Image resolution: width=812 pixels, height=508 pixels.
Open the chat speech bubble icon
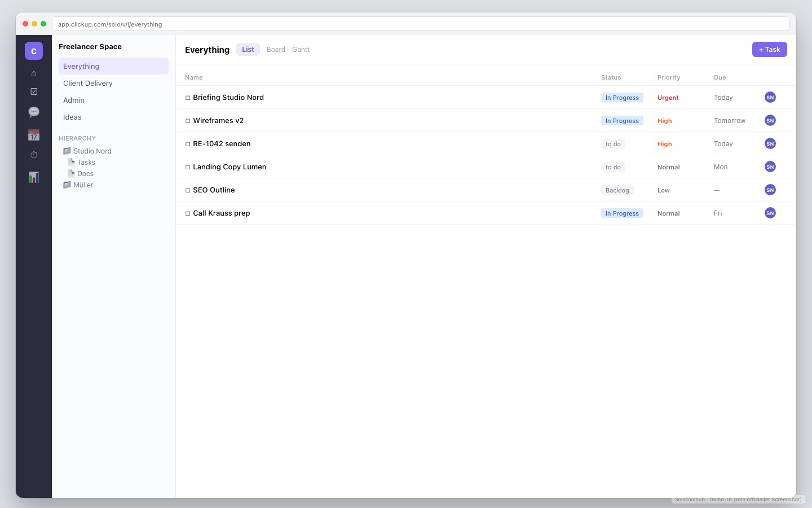click(x=34, y=112)
